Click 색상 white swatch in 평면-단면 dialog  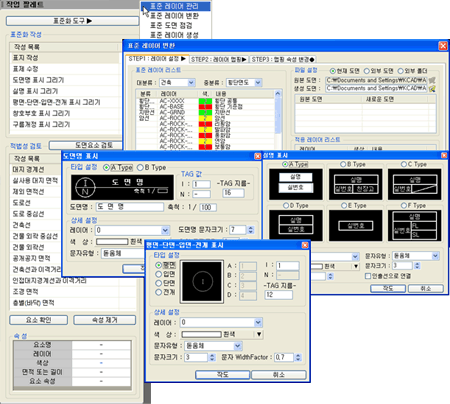point(201,334)
